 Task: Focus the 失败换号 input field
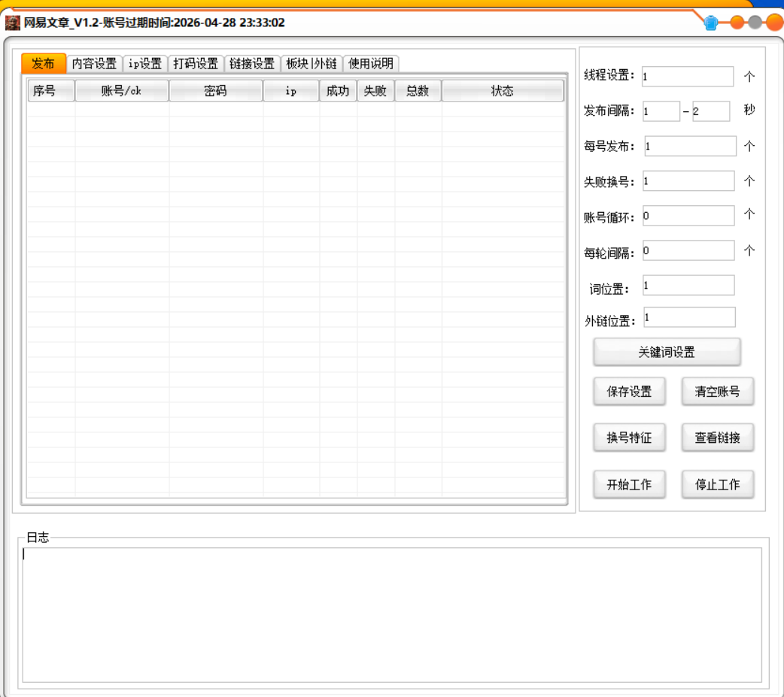coord(688,181)
